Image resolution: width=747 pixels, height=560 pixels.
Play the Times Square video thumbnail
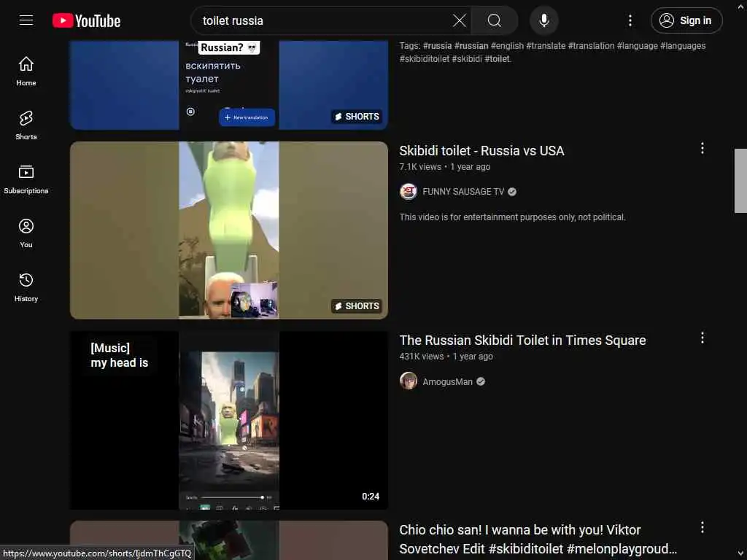tap(228, 420)
